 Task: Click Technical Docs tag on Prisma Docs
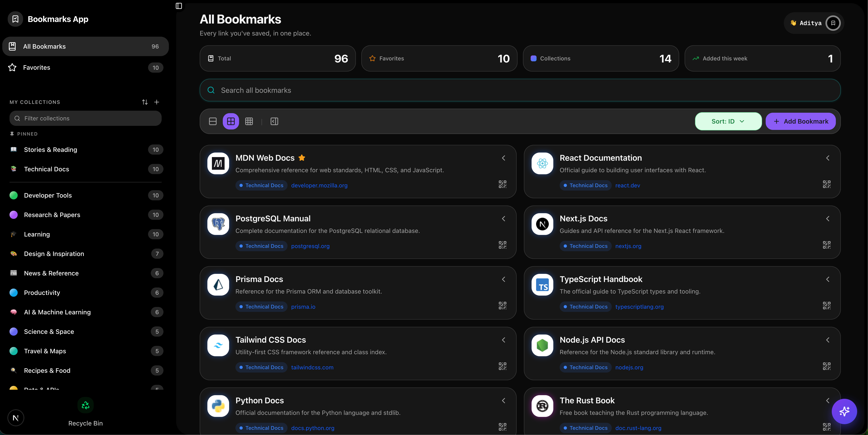click(261, 307)
